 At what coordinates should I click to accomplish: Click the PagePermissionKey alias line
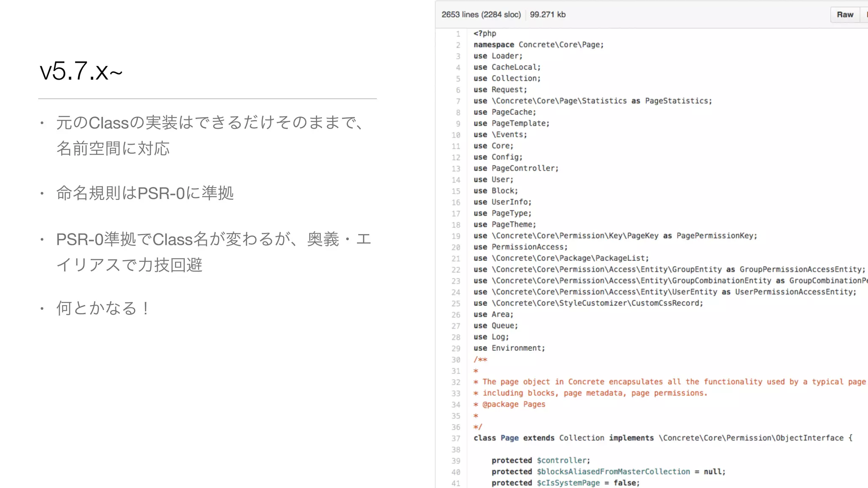click(x=615, y=236)
